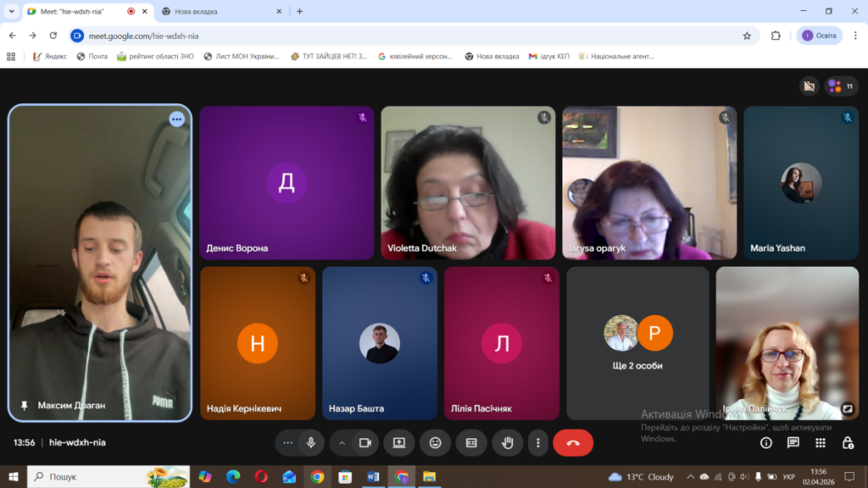Click options dots on Максим Драган's tile
This screenshot has height=488, width=868.
(176, 119)
